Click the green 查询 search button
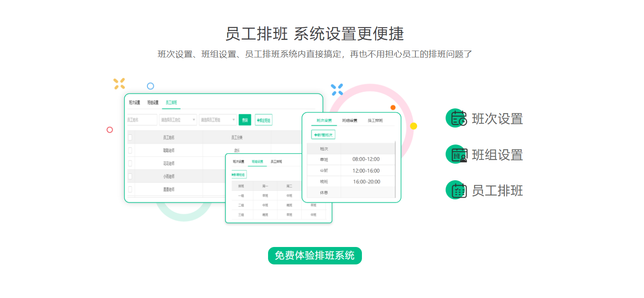Viewport: 644px width, 298px height. tap(245, 120)
